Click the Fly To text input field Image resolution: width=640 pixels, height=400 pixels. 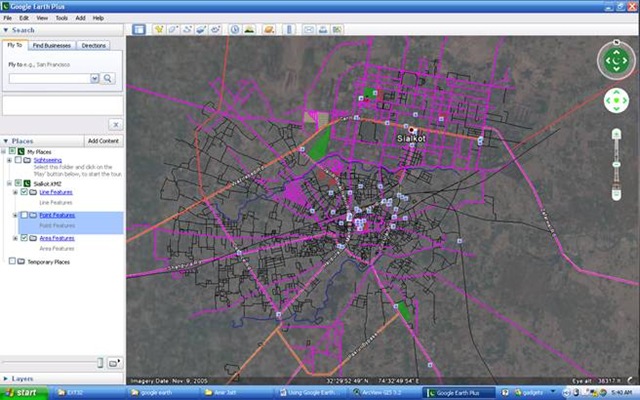click(49, 78)
